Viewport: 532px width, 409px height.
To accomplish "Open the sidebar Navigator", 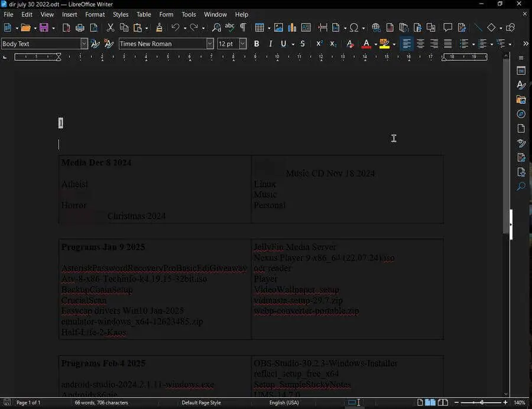I will point(521,114).
